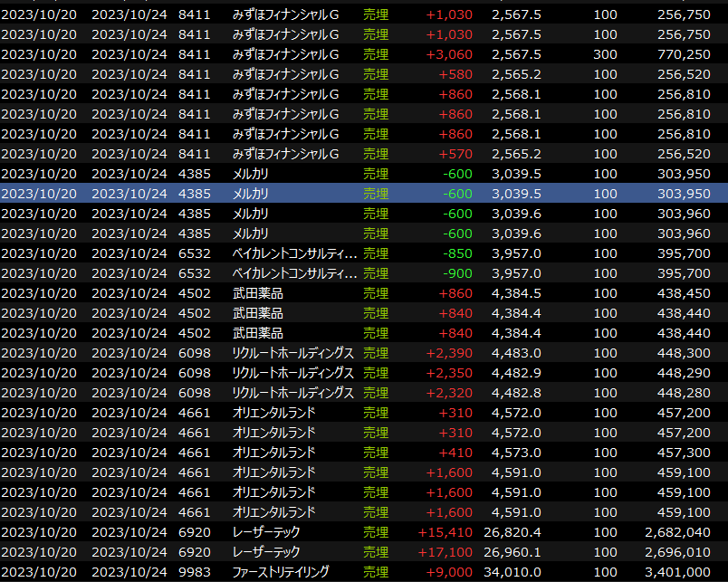The image size is (728, 582).
Task: Select the +17,100 profit value
Action: coord(444,552)
